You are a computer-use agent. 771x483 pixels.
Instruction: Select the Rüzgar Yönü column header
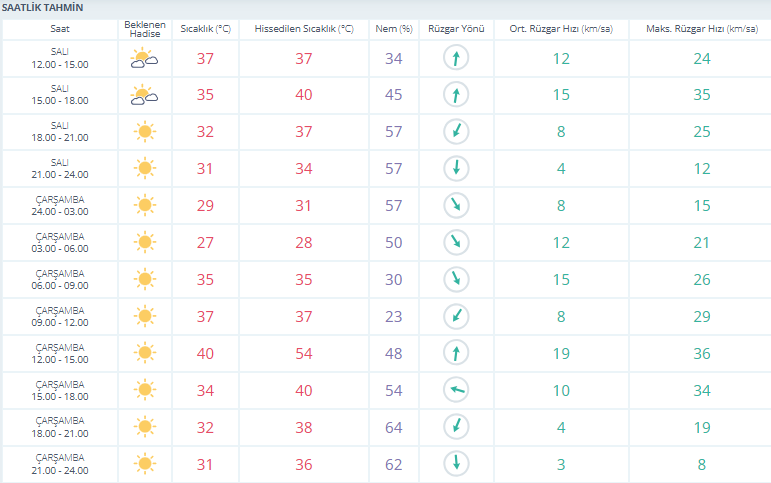pyautogui.click(x=456, y=29)
